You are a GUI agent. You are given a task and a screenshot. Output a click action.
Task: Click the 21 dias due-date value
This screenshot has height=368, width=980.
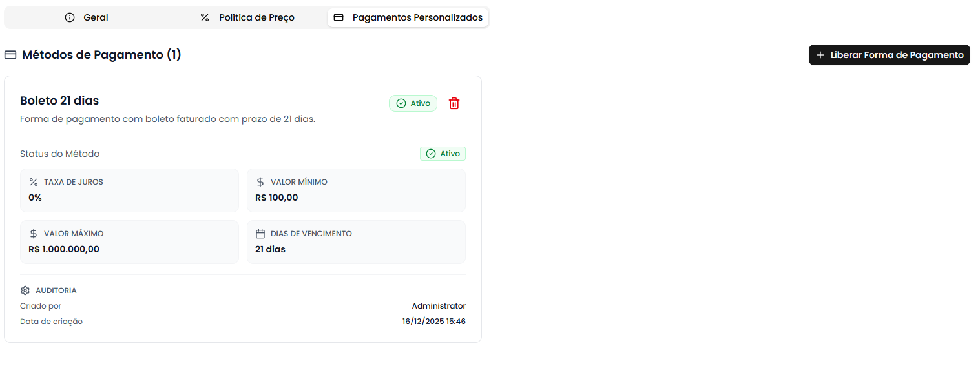click(x=270, y=249)
